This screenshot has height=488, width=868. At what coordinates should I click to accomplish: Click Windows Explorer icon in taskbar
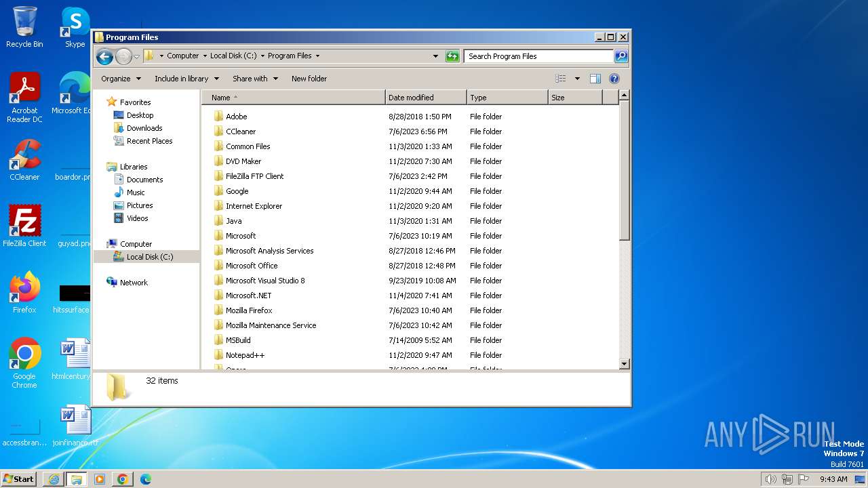coord(76,479)
